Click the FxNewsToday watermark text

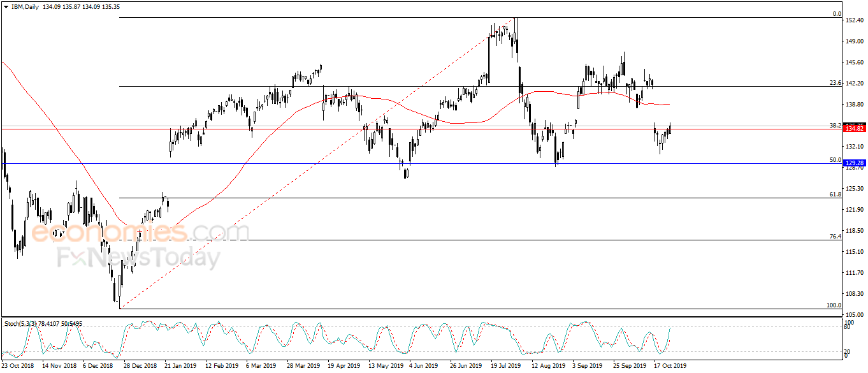pos(138,258)
